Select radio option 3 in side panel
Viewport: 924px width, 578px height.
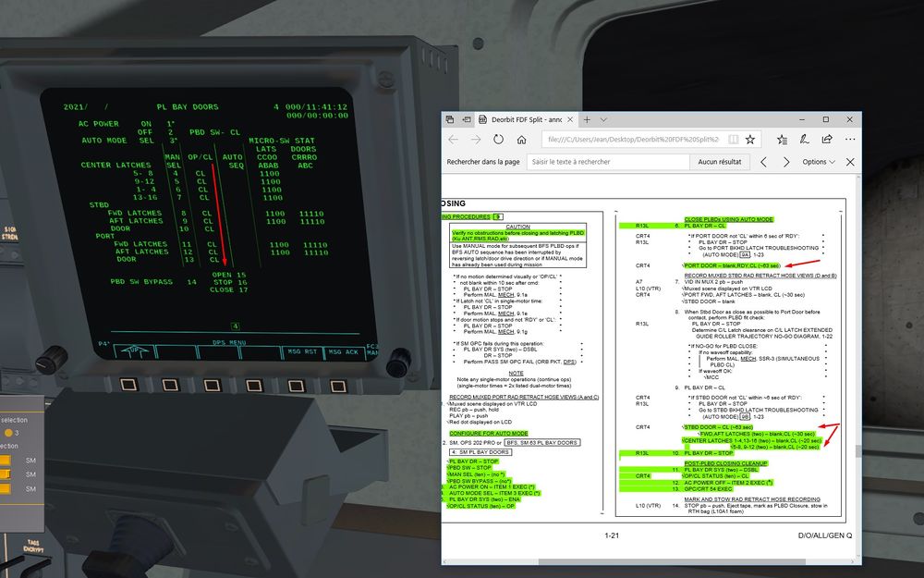[x=8, y=432]
